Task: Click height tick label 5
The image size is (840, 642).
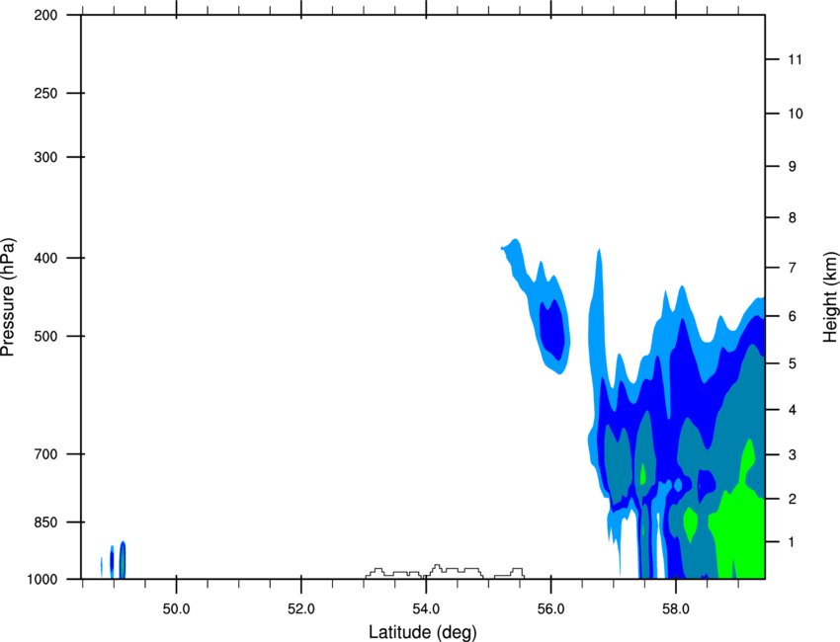Action: click(793, 363)
